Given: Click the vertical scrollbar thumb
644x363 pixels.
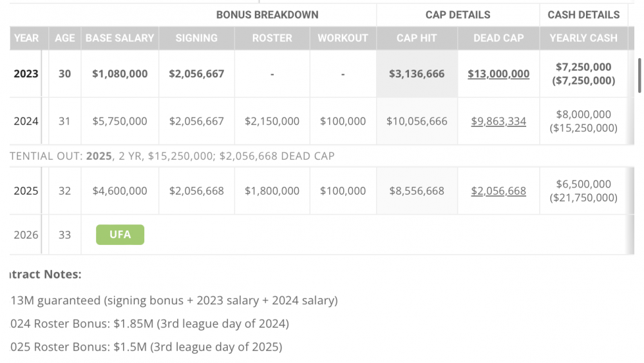Looking at the screenshot, I should 639,77.
